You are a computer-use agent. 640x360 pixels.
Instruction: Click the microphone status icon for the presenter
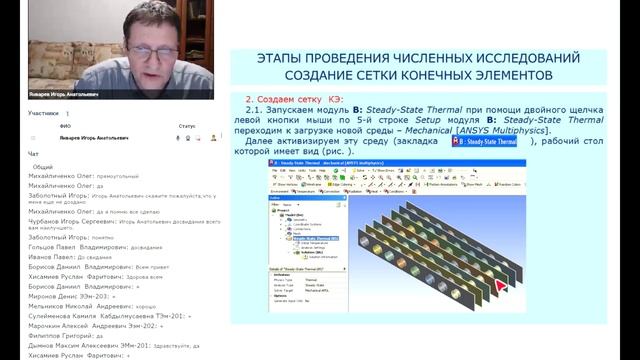point(178,138)
